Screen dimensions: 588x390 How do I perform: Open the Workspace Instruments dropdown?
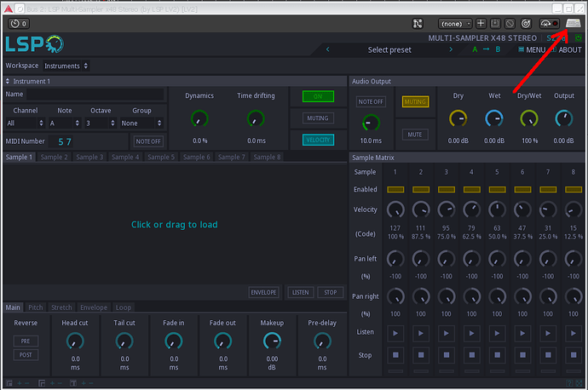pyautogui.click(x=66, y=66)
